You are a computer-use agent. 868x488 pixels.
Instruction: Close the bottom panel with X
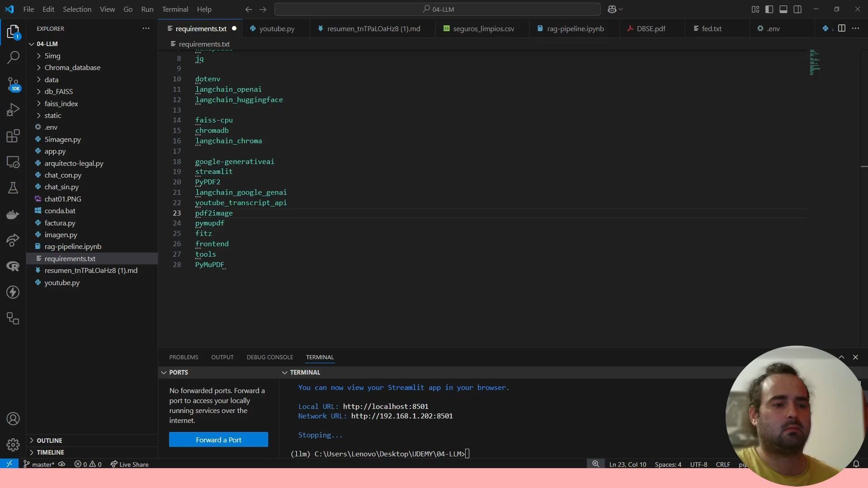tap(855, 357)
